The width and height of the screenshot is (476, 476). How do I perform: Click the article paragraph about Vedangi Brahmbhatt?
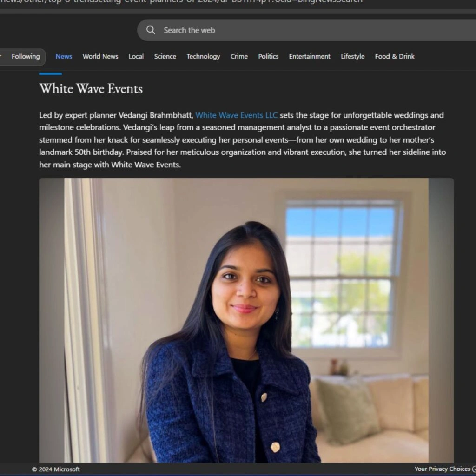(243, 140)
